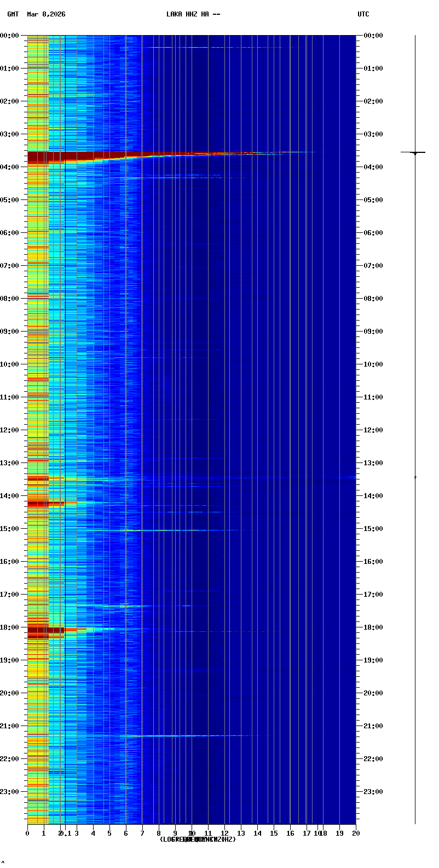This screenshot has height=868, width=439.
Task: Click the 13 Hz frequency axis label
Action: click(x=241, y=833)
